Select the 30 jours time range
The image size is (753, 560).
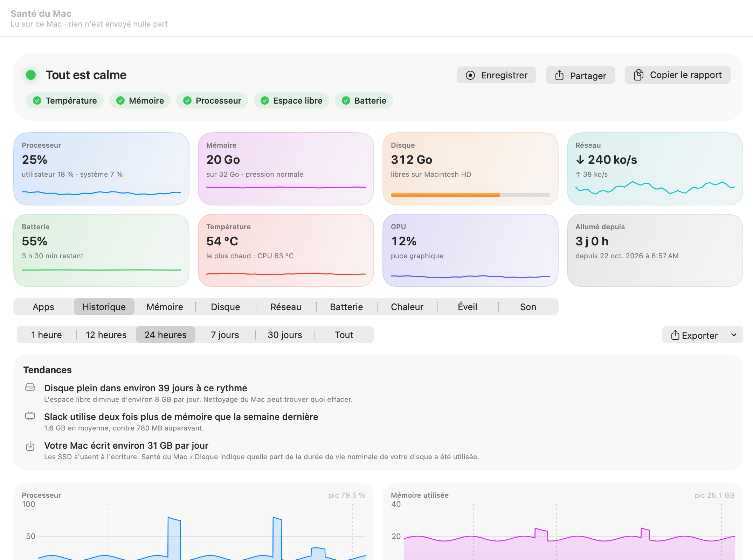(x=285, y=335)
